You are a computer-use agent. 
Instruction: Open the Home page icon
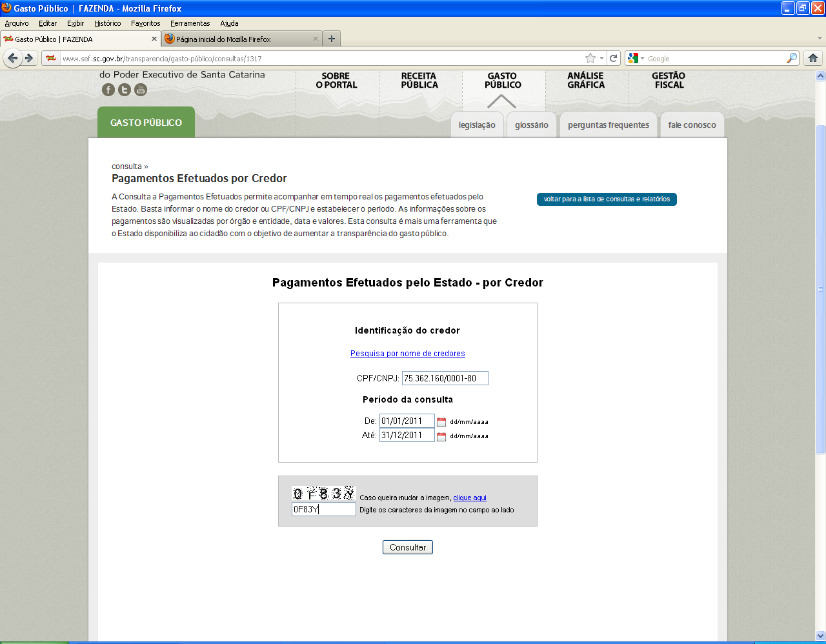point(813,58)
